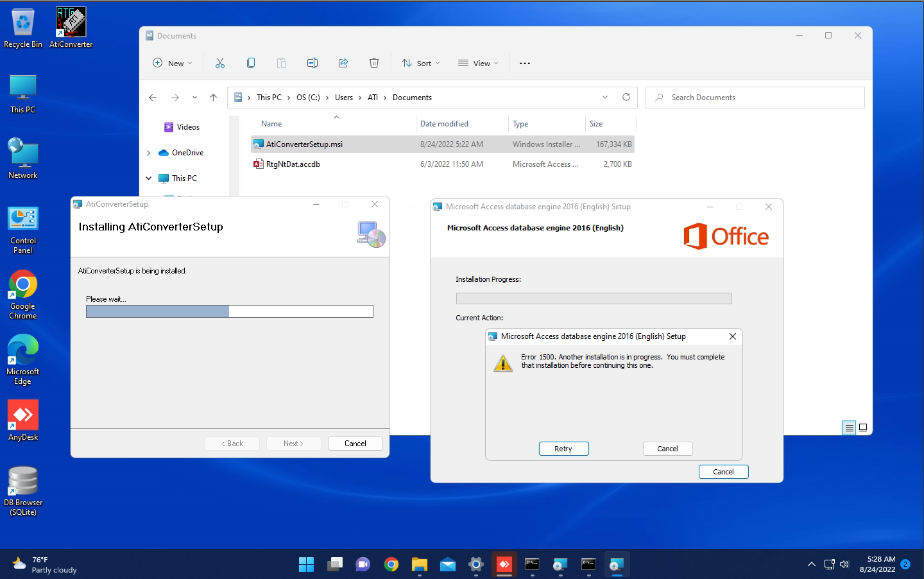Open DB Browser (SQLite) from the desktop
This screenshot has height=579, width=924.
click(23, 481)
